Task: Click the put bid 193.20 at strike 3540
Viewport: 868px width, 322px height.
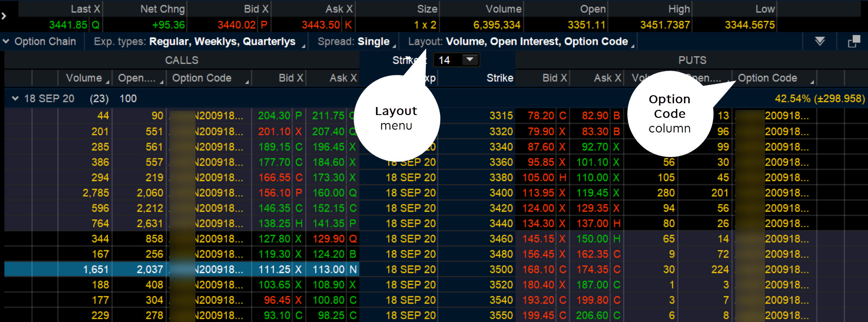Action: (x=538, y=300)
